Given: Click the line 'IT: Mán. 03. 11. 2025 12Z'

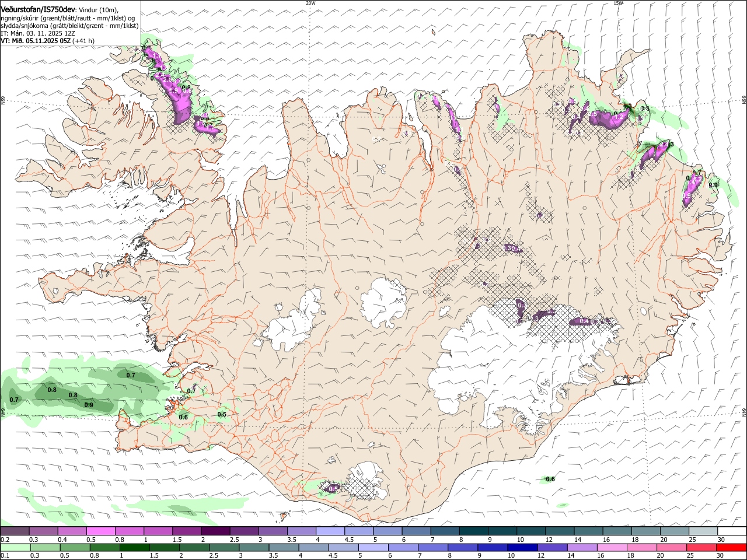Looking at the screenshot, I should (x=38, y=33).
